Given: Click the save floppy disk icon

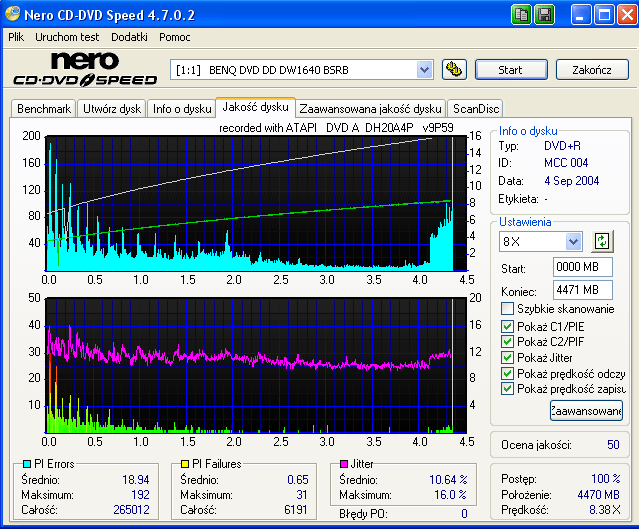Looking at the screenshot, I should [x=544, y=15].
